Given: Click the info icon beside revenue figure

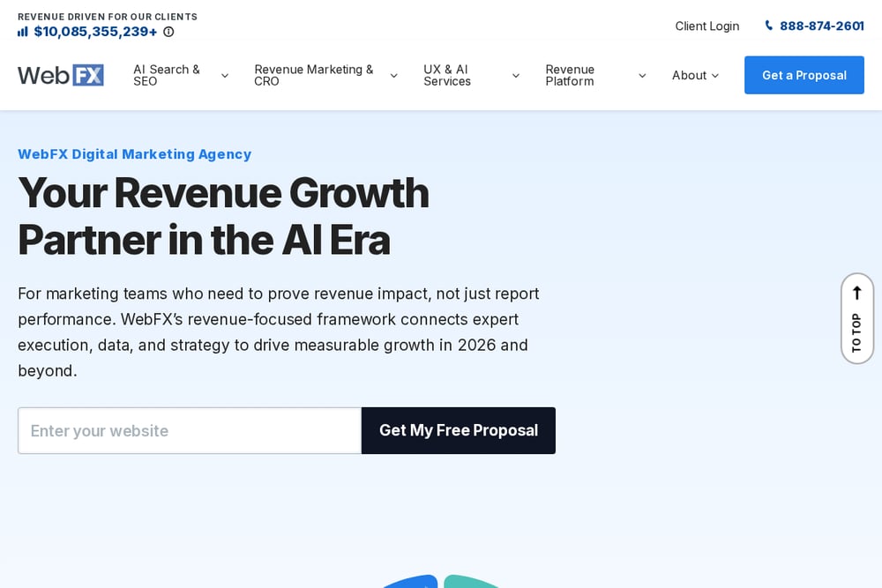Looking at the screenshot, I should pos(168,32).
